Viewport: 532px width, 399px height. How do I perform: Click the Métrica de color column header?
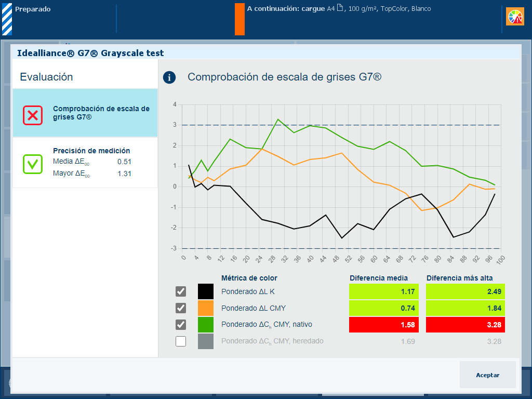pyautogui.click(x=249, y=278)
